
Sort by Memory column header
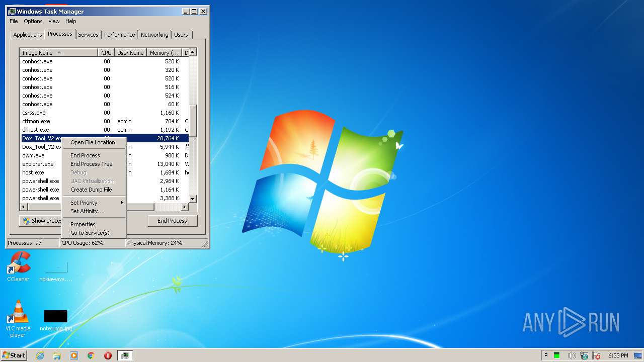tap(165, 53)
